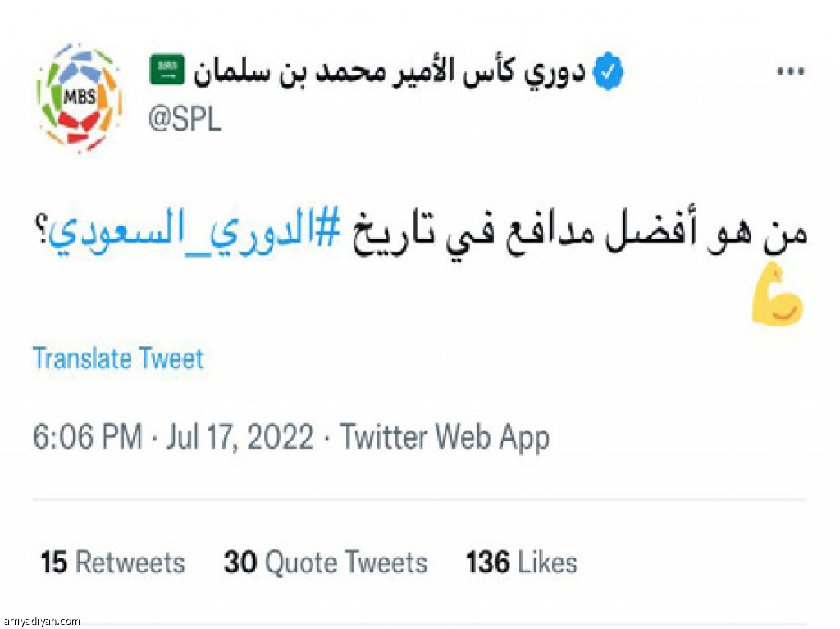Open the SPL league profile avatar
Screen dimensions: 840x629
(80, 98)
